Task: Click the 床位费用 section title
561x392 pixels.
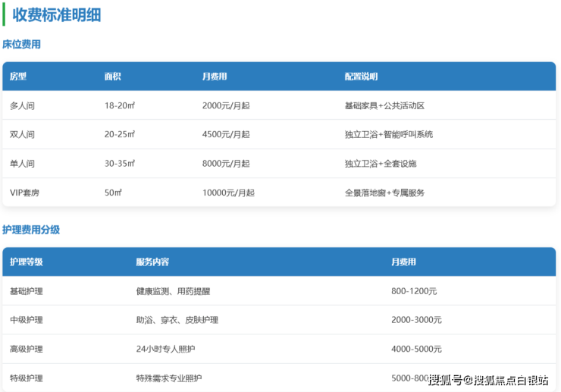Action: [21, 45]
